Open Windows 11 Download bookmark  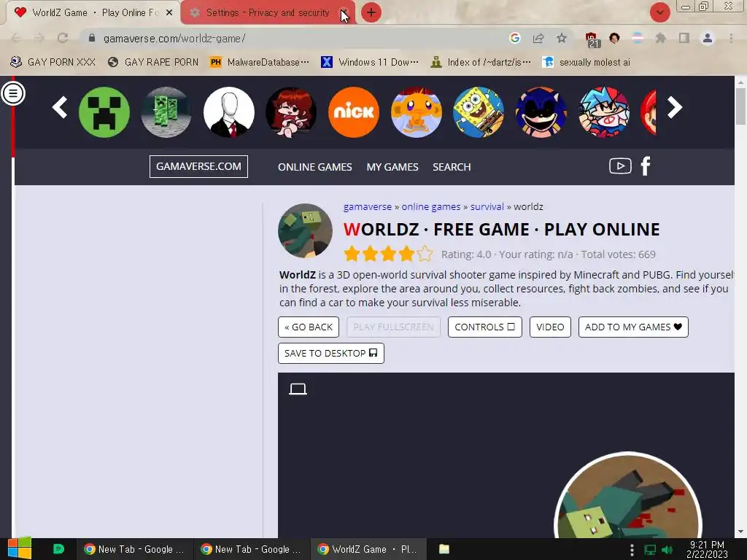coord(370,63)
